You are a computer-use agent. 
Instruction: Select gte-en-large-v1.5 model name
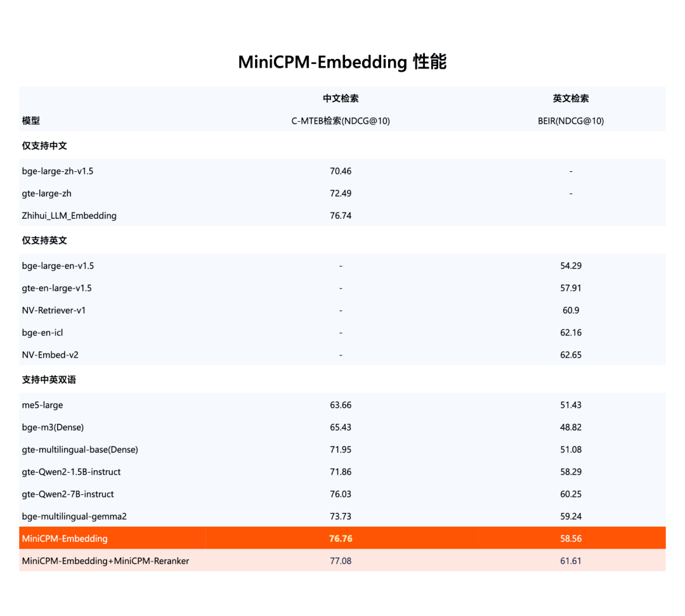[57, 288]
